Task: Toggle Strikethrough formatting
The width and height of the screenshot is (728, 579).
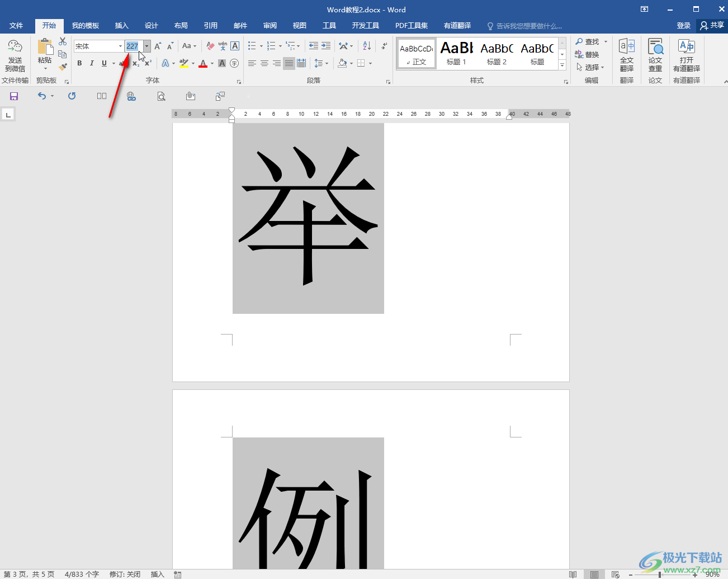Action: click(122, 63)
